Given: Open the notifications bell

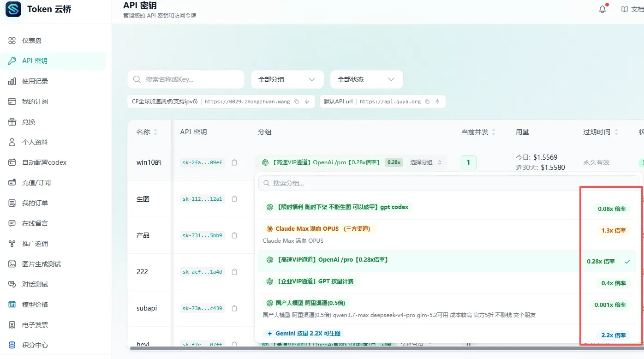Looking at the screenshot, I should [602, 9].
